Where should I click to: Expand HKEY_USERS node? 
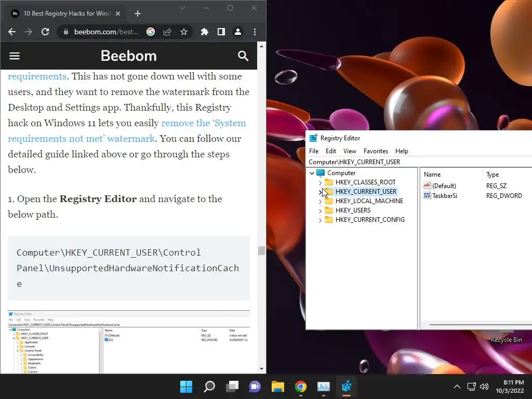[320, 211]
